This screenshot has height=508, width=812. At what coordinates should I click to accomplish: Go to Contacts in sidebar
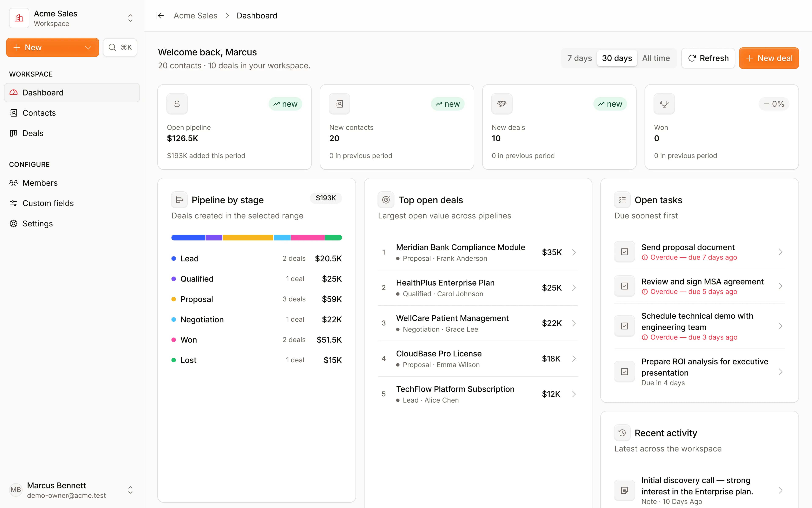[72, 113]
